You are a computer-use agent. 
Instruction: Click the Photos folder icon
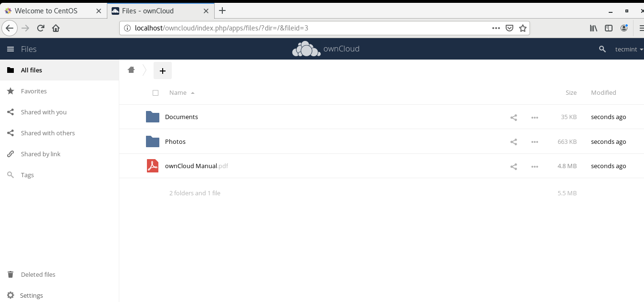tap(153, 141)
